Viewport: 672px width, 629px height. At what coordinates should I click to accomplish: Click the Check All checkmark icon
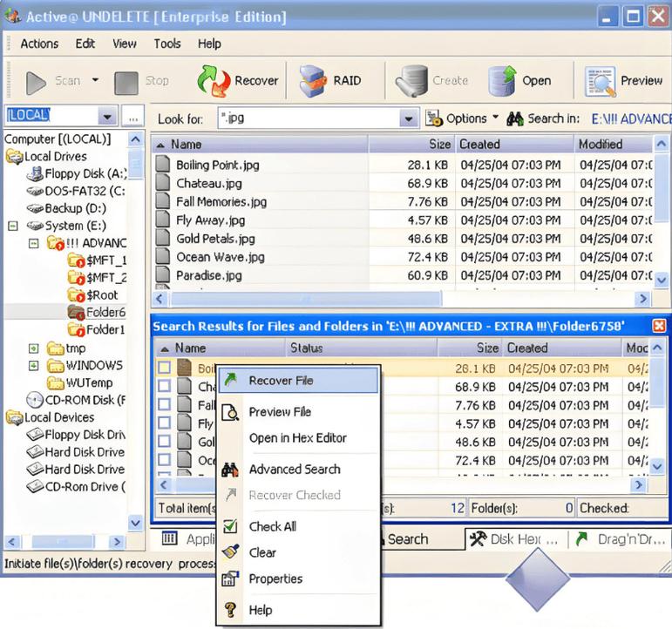tap(230, 526)
